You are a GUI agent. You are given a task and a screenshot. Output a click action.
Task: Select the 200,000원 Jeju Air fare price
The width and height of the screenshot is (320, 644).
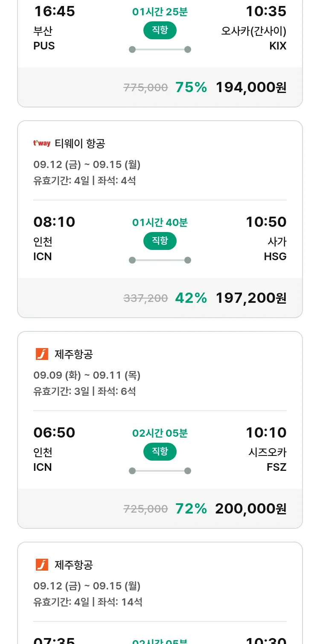pos(251,509)
